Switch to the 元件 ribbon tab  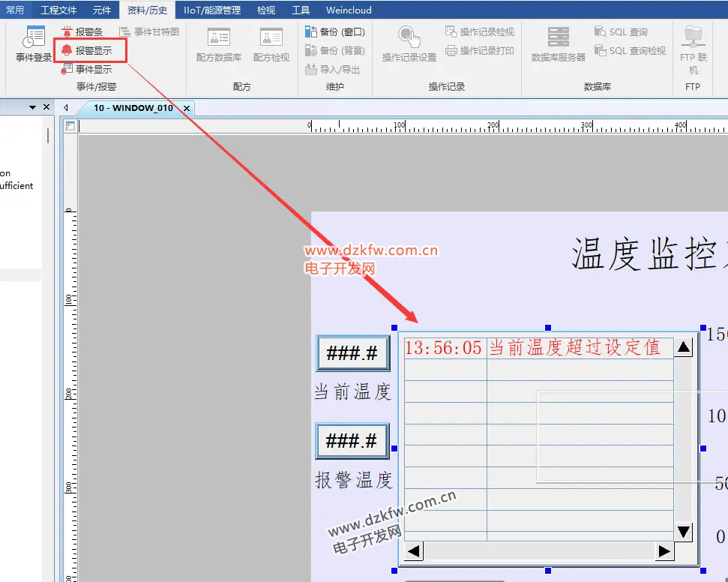pos(102,10)
